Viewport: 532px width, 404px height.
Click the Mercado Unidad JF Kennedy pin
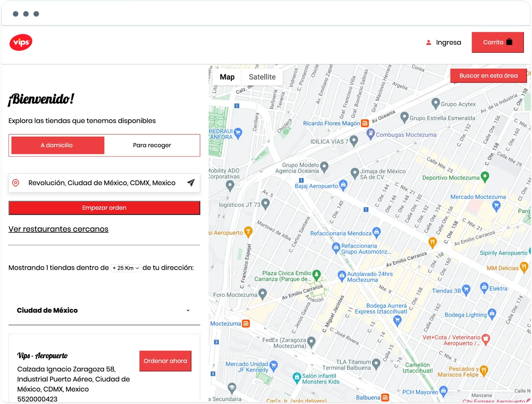click(x=274, y=366)
